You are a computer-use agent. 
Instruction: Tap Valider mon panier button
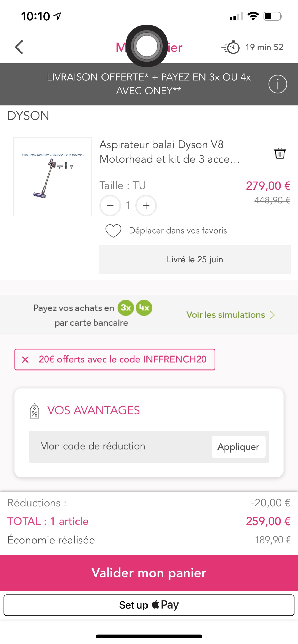pyautogui.click(x=149, y=573)
